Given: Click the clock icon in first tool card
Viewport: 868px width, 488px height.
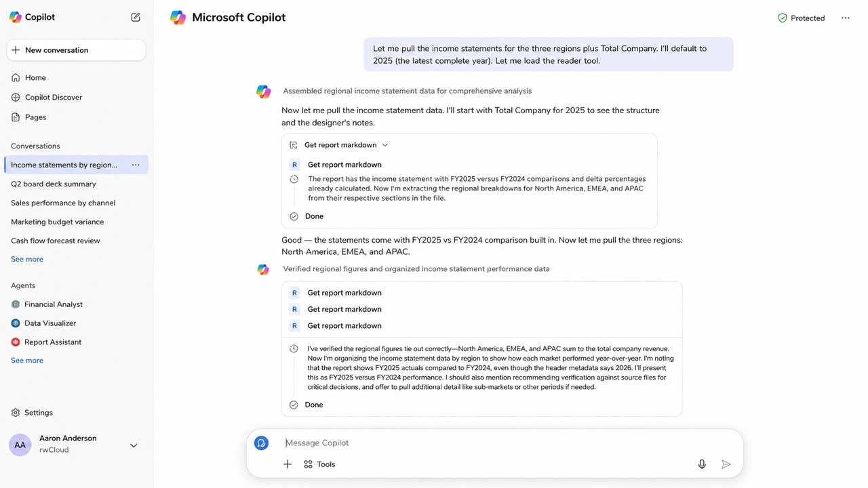Looking at the screenshot, I should click(294, 180).
